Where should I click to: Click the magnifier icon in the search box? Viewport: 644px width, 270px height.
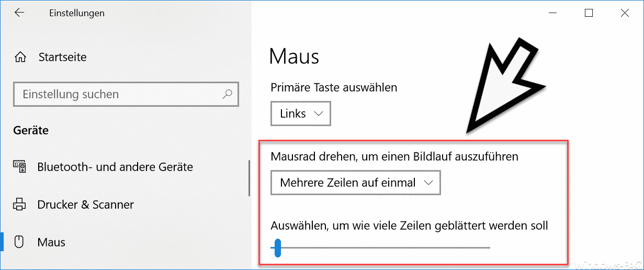[227, 95]
